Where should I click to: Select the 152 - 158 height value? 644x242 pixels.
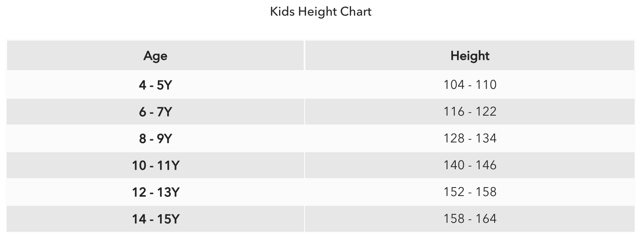[470, 192]
